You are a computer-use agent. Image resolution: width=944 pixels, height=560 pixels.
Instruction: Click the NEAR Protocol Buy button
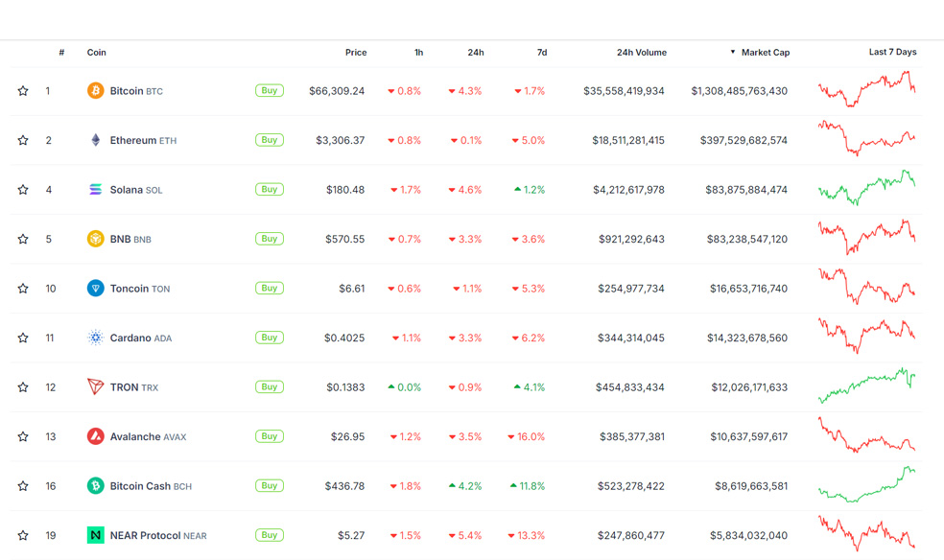click(x=270, y=535)
